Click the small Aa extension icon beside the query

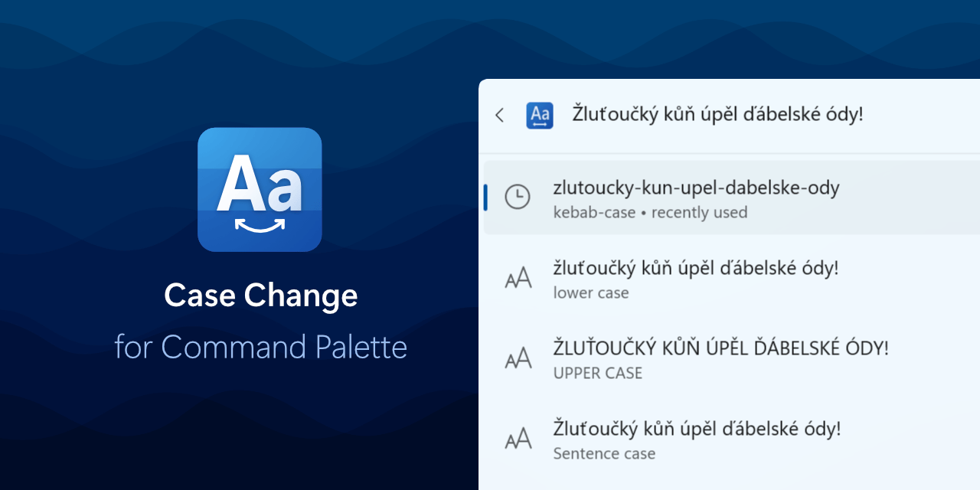pyautogui.click(x=540, y=115)
